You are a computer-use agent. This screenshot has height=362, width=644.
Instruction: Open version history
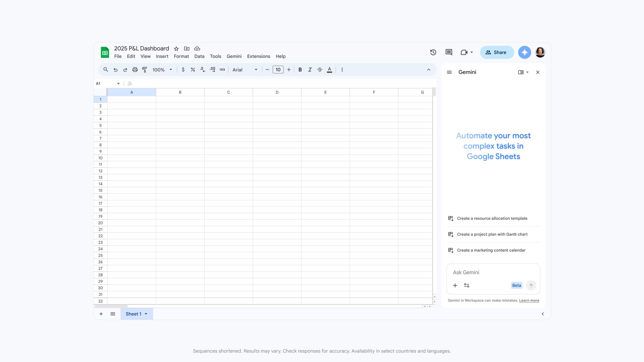[x=433, y=52]
